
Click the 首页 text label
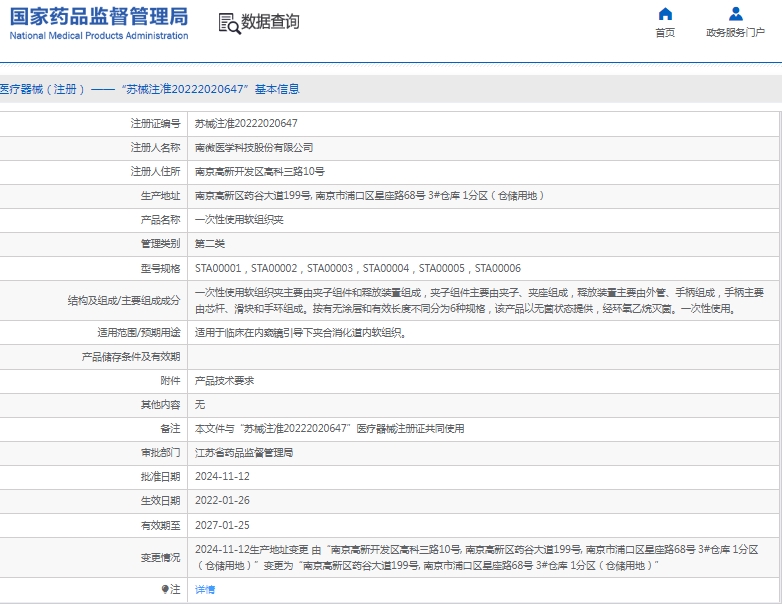(x=665, y=33)
